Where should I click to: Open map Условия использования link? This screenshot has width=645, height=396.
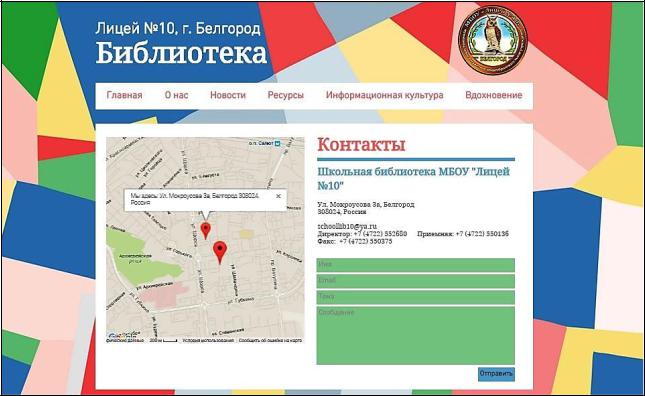pyautogui.click(x=208, y=340)
